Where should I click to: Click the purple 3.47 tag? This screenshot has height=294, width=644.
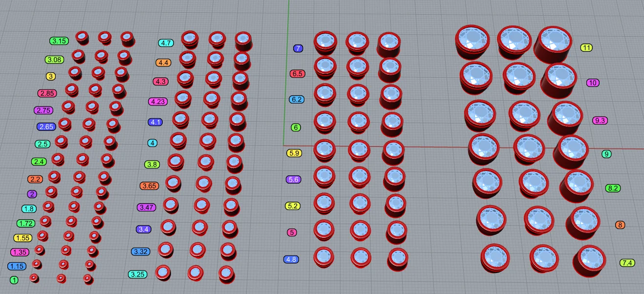[147, 208]
